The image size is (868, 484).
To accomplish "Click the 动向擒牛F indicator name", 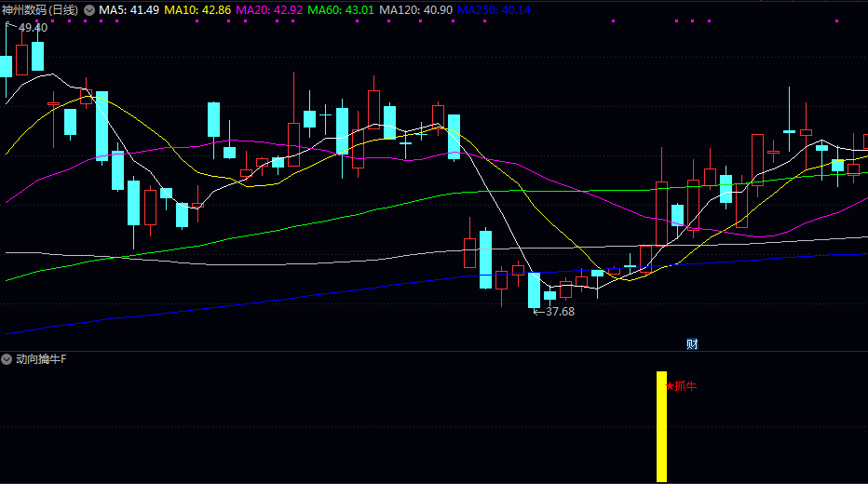I will point(42,359).
